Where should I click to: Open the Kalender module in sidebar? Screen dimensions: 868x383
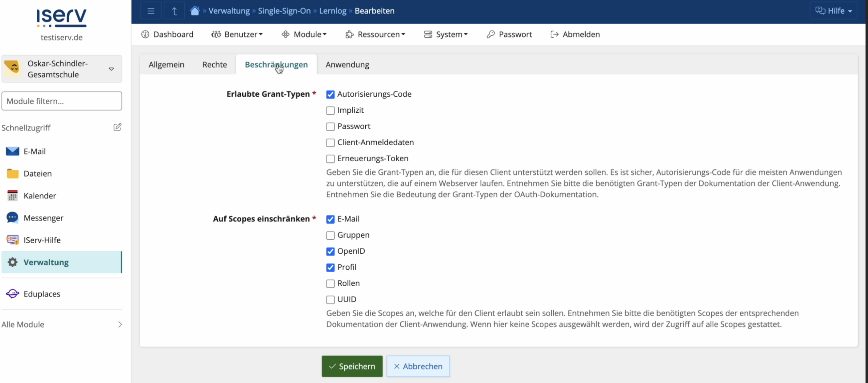coord(39,196)
